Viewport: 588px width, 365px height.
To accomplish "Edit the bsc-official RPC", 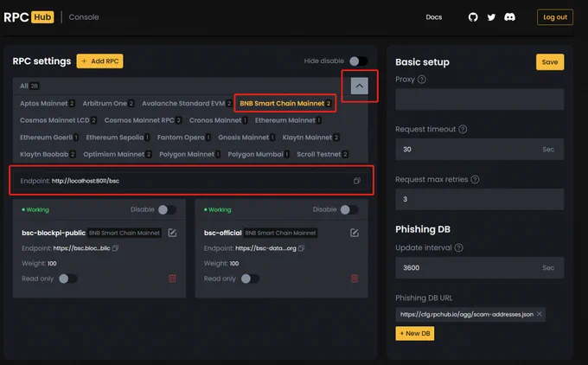I will tap(355, 233).
